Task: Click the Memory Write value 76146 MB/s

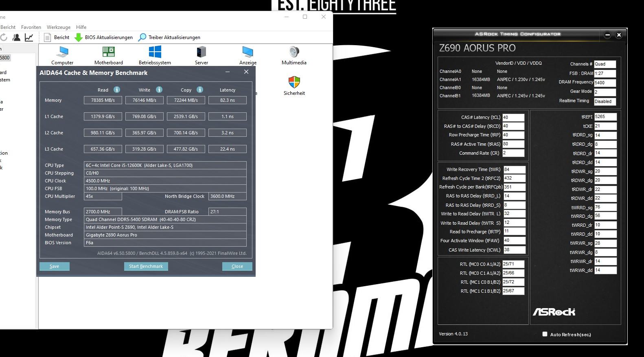Action: pyautogui.click(x=144, y=100)
